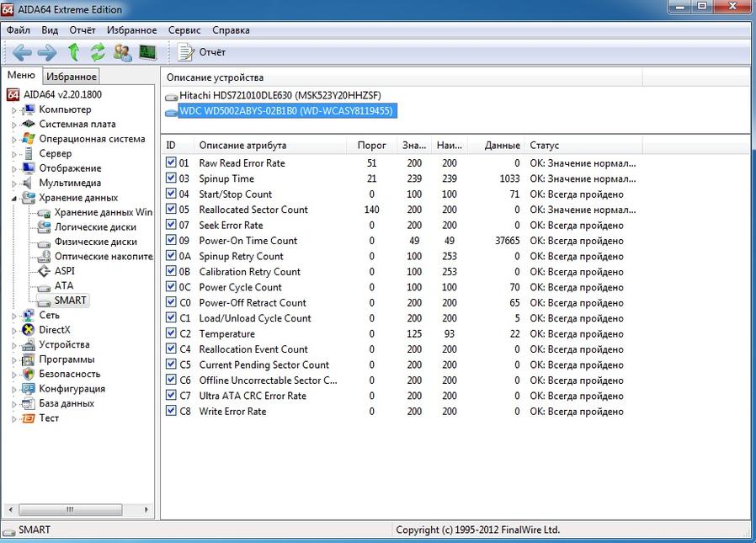Click the Безопасность shield icon
Image resolution: width=756 pixels, height=543 pixels.
click(29, 375)
